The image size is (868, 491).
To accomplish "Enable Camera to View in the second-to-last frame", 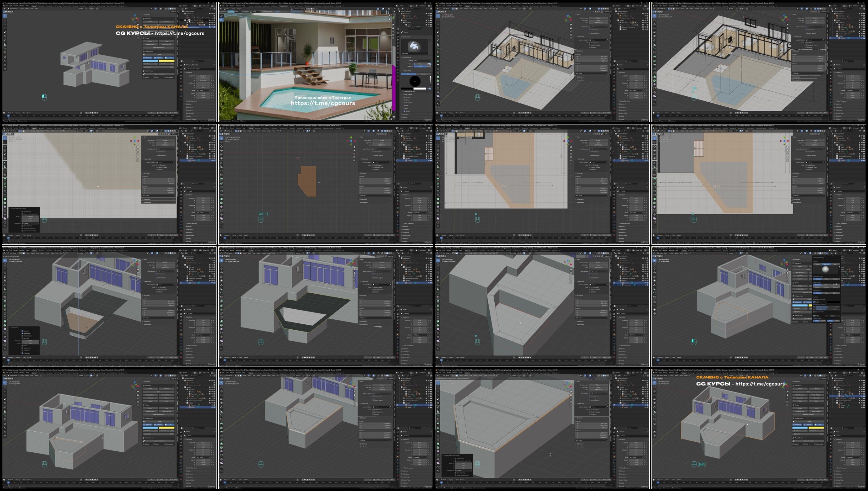I will [589, 412].
